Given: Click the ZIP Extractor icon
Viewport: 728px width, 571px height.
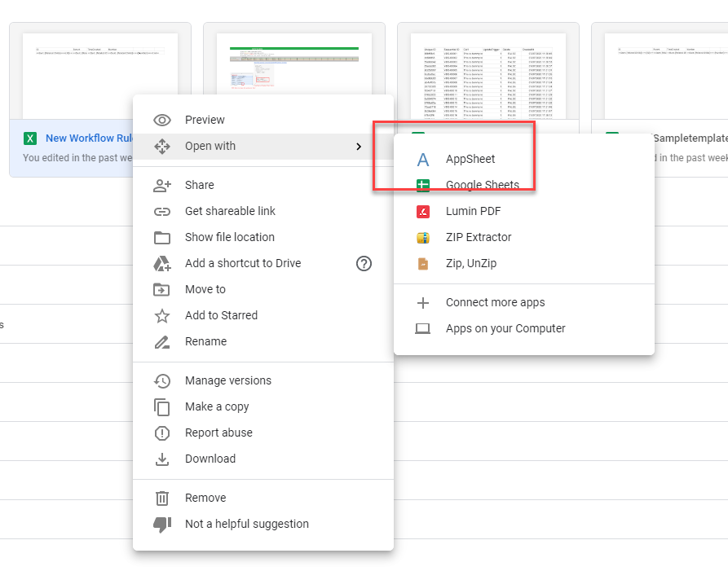Looking at the screenshot, I should (423, 238).
